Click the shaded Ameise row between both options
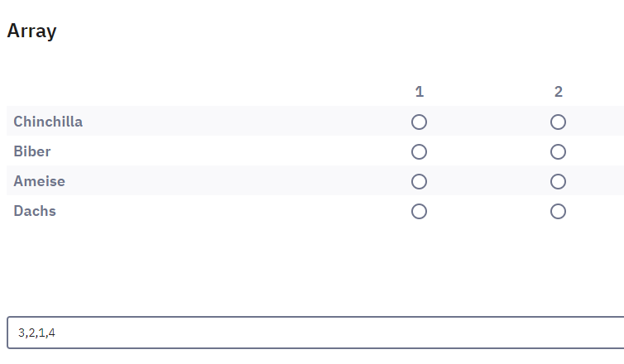Image resolution: width=624 pixels, height=364 pixels. click(488, 182)
